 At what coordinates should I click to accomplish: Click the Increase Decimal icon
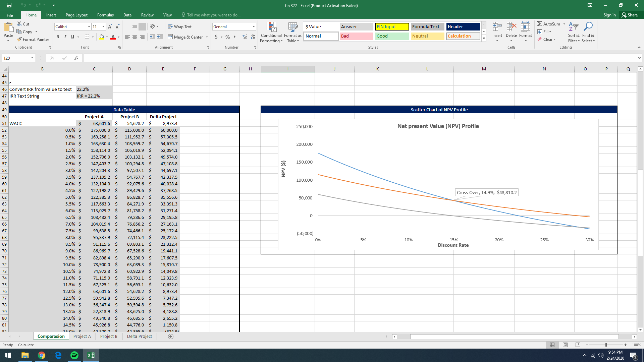[x=245, y=37]
